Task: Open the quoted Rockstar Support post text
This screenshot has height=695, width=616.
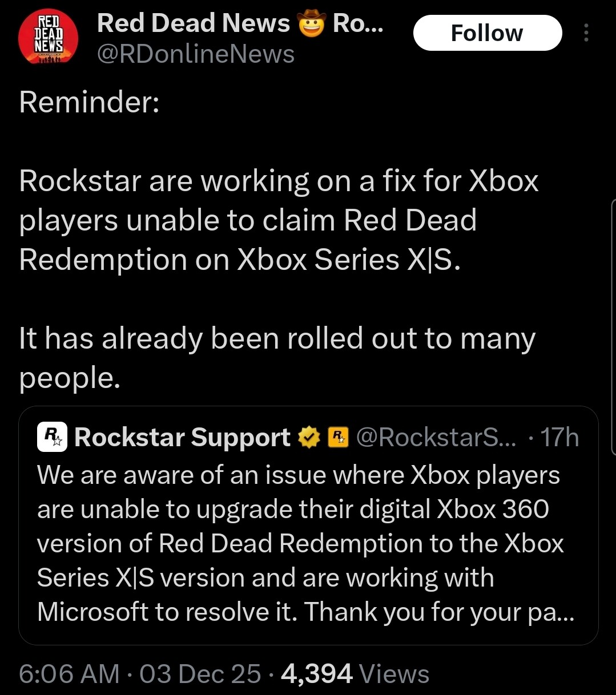Action: click(300, 543)
